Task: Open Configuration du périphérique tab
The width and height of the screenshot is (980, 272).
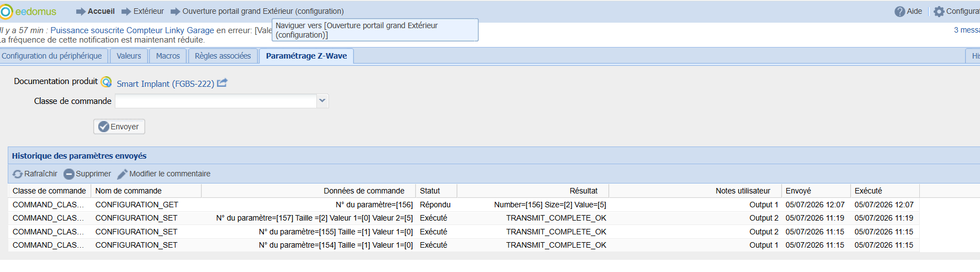Action: (x=52, y=56)
